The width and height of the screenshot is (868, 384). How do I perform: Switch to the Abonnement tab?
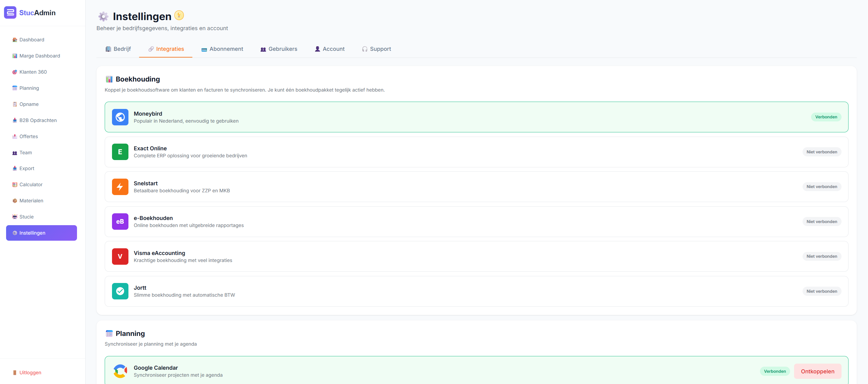click(222, 49)
